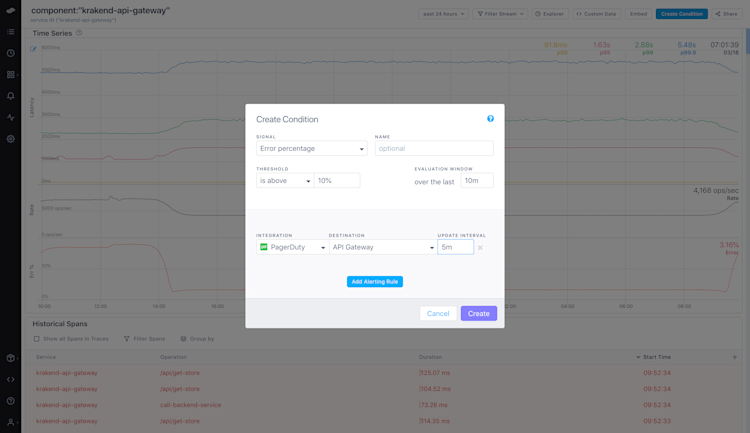Screen dimensions: 750x433
Task: Click the evaluation window field showing 10m
Action: point(476,180)
